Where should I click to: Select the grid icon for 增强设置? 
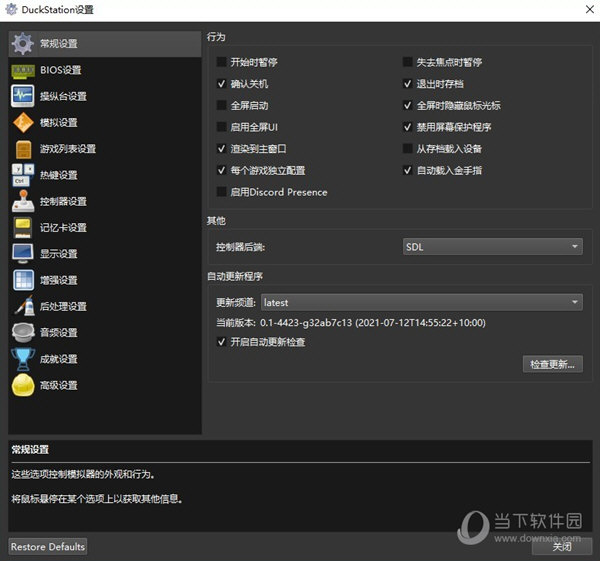pyautogui.click(x=23, y=280)
